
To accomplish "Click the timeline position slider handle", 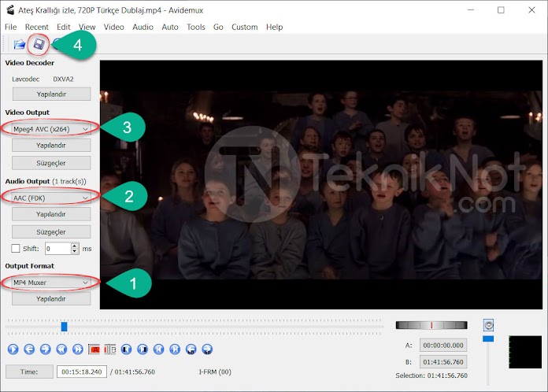I will 64,327.
